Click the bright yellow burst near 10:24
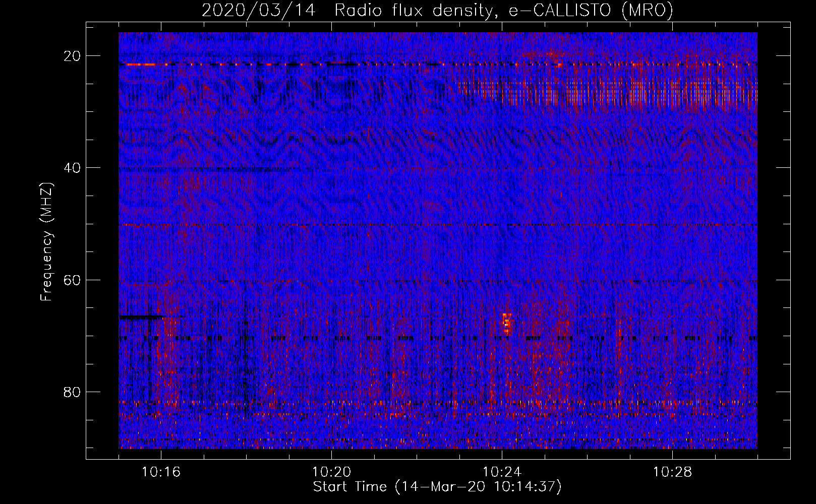Viewport: 816px width, 504px height. point(507,324)
